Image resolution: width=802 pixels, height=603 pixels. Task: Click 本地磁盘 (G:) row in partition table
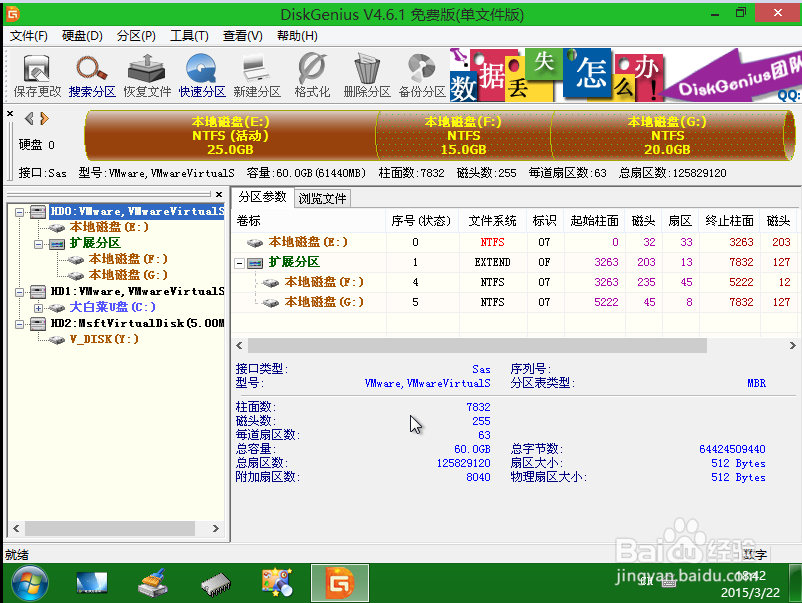click(x=517, y=302)
